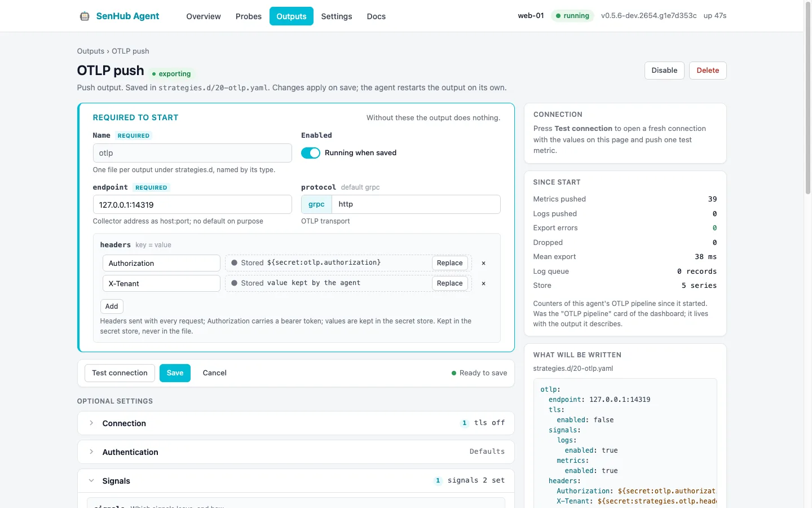Delete the OTLP push output
Image resolution: width=812 pixels, height=508 pixels.
point(708,71)
